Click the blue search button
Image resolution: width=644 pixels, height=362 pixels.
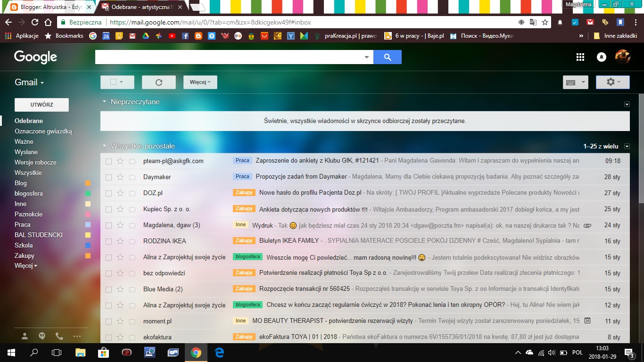click(x=387, y=57)
